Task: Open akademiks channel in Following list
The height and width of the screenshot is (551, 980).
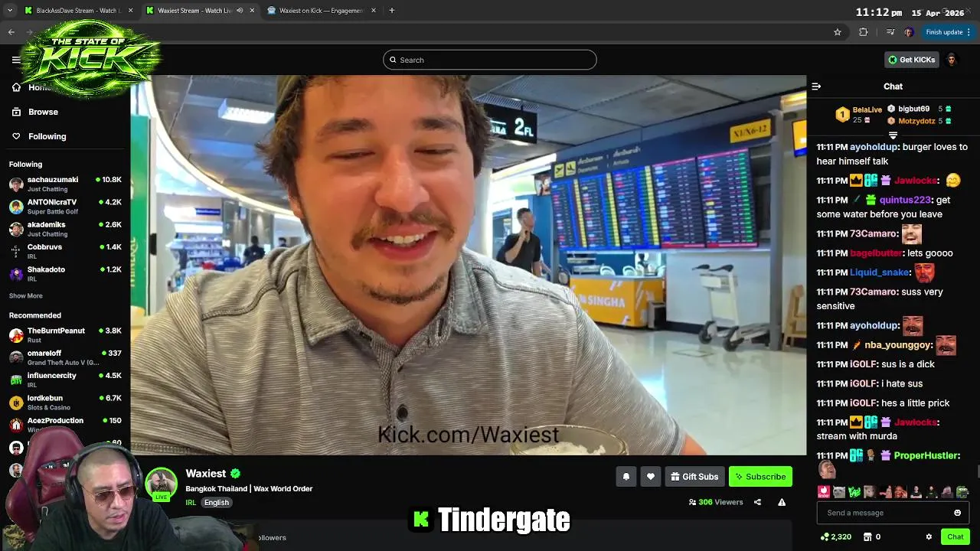Action: coord(66,229)
